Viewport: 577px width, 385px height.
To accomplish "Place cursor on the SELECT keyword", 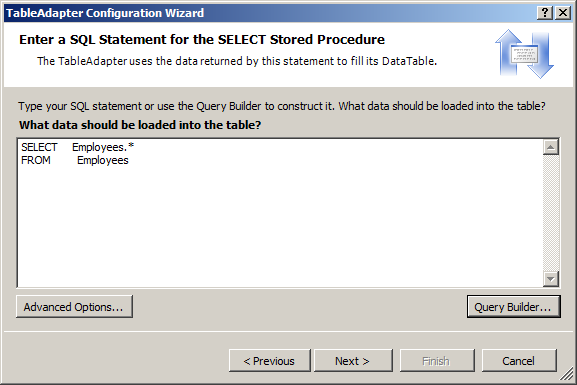I will pos(39,147).
